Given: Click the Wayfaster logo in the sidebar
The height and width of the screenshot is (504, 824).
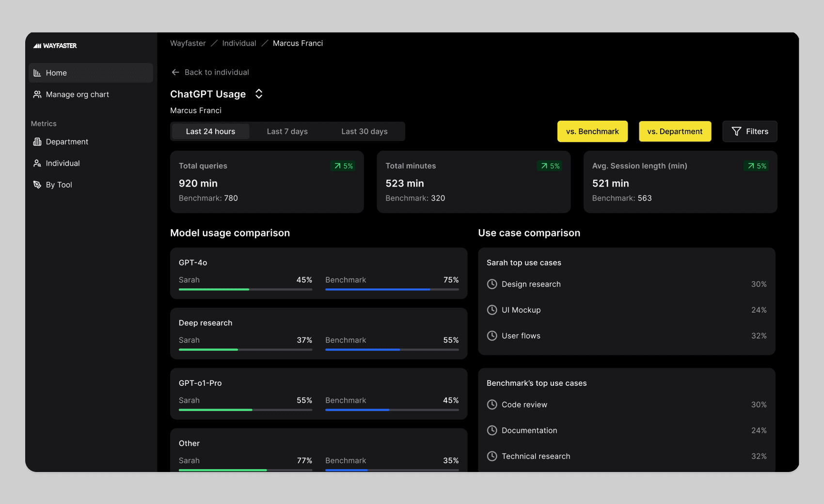Looking at the screenshot, I should point(55,46).
